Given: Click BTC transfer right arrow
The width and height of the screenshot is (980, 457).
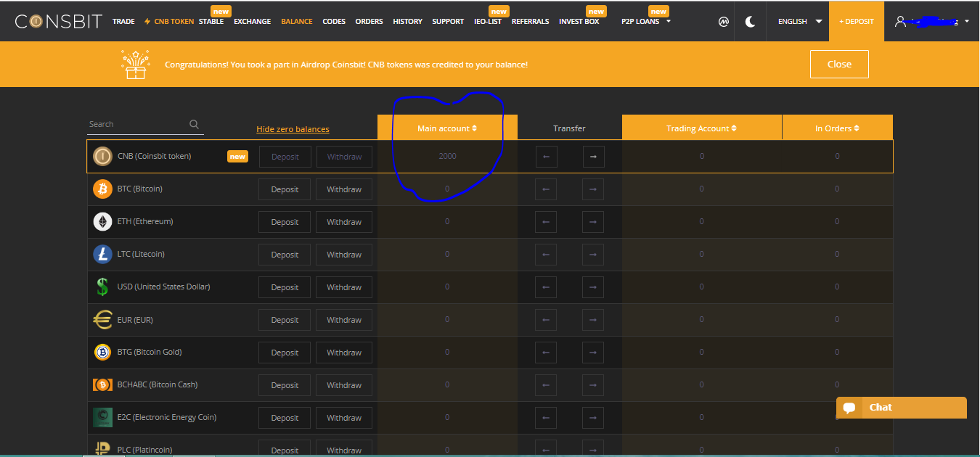Looking at the screenshot, I should coord(593,189).
